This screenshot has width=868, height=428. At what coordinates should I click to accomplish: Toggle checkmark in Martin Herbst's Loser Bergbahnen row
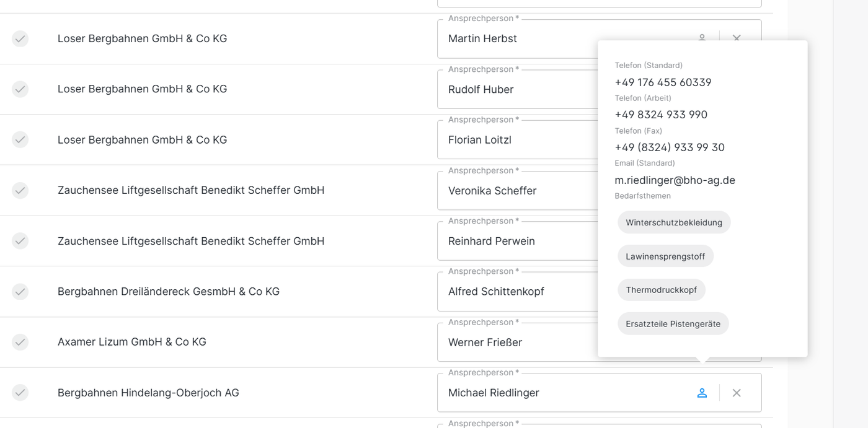click(x=20, y=38)
